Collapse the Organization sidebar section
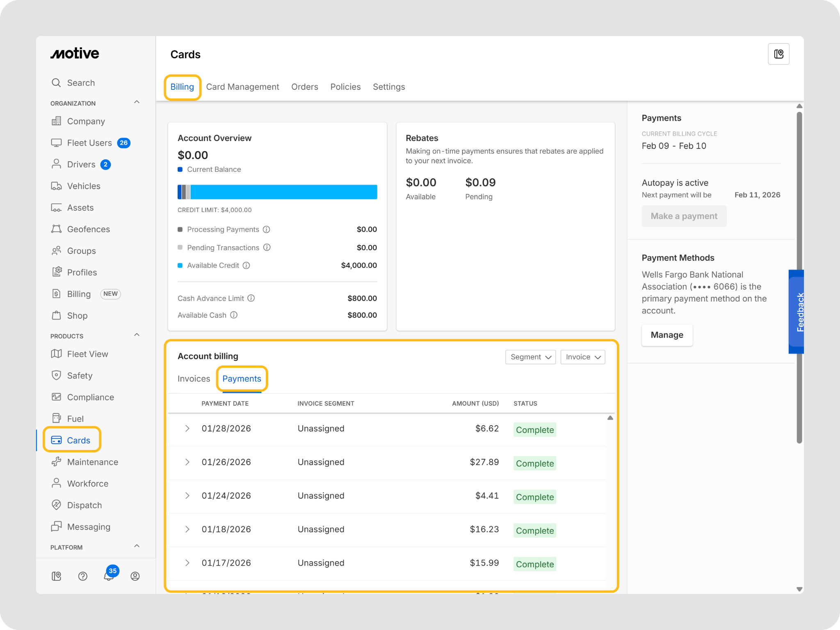Image resolution: width=840 pixels, height=630 pixels. pyautogui.click(x=137, y=103)
